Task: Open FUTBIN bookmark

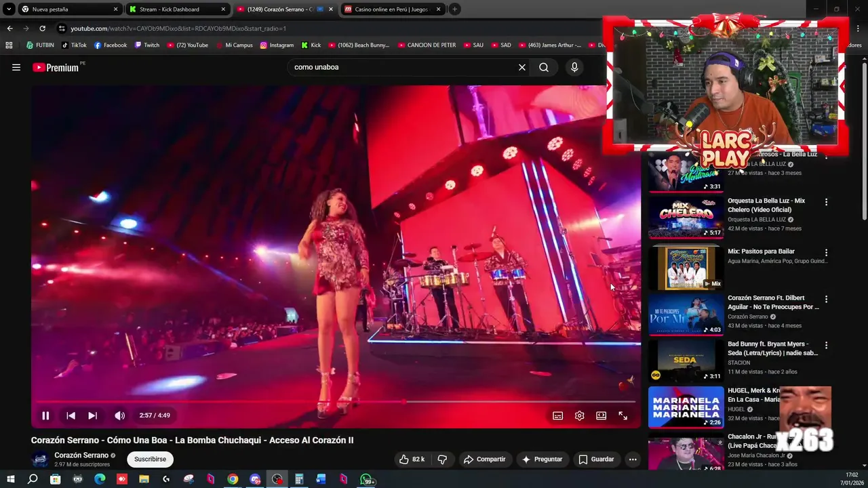Action: pyautogui.click(x=40, y=45)
